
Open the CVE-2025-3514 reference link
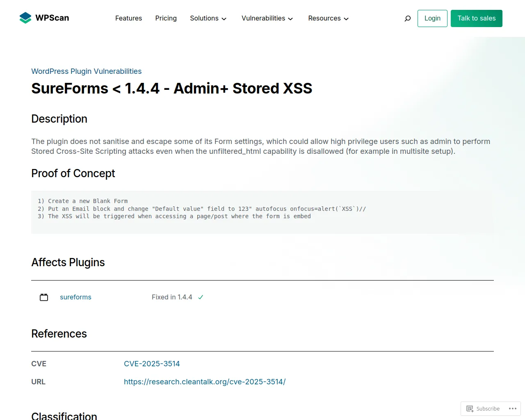(x=152, y=364)
